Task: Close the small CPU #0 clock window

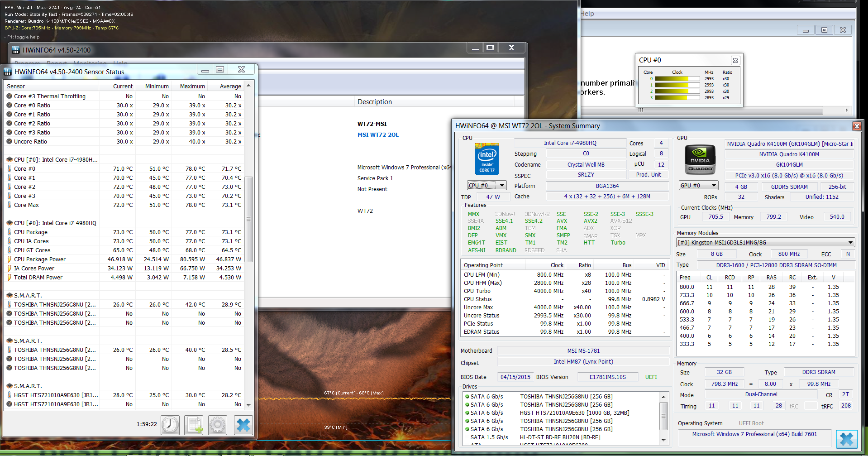Action: click(x=735, y=60)
